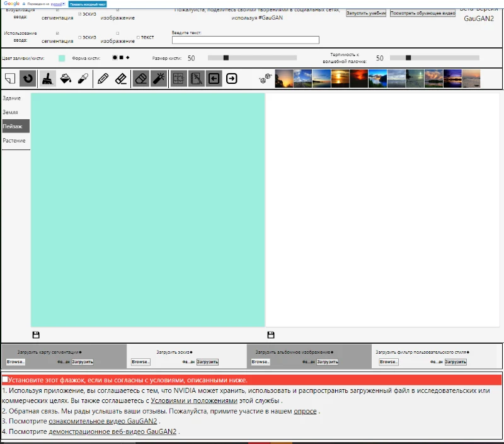This screenshot has width=504, height=444.
Task: Pick the red fiery sunset style thumbnail
Action: pos(358,78)
